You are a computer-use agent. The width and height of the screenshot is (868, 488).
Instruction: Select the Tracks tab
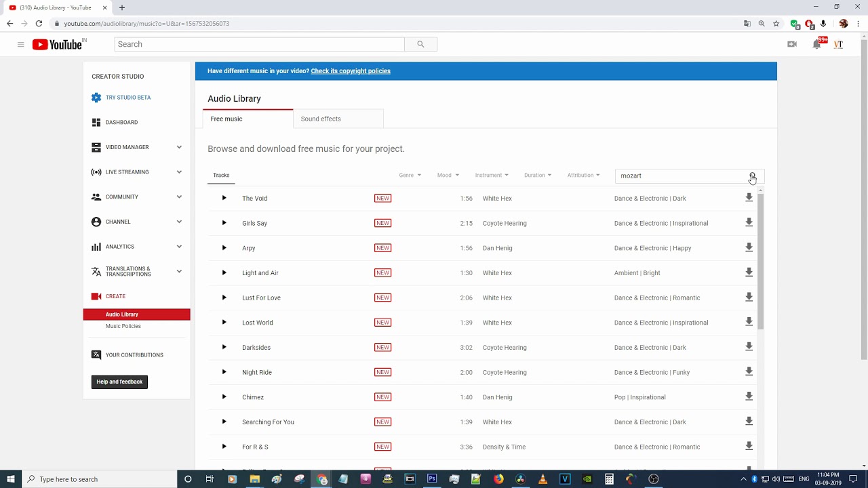click(x=221, y=176)
